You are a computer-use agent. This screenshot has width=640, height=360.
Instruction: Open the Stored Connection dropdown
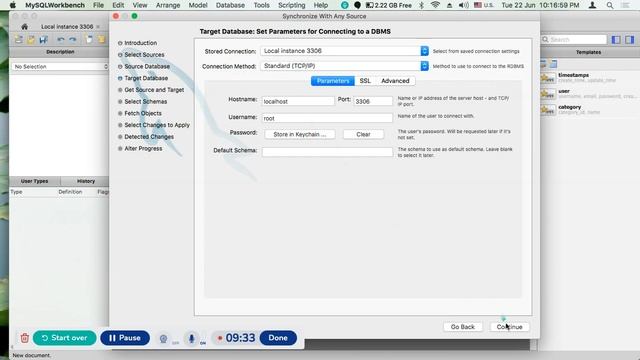pyautogui.click(x=344, y=51)
